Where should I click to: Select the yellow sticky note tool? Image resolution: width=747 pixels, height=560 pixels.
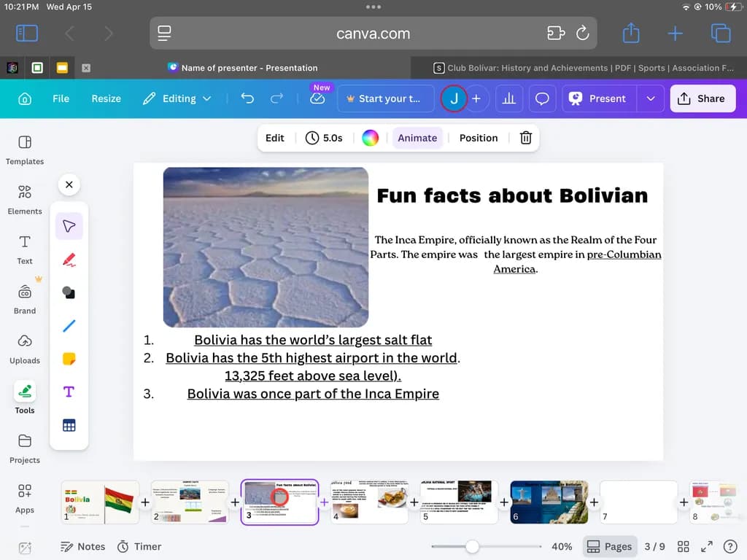point(69,359)
